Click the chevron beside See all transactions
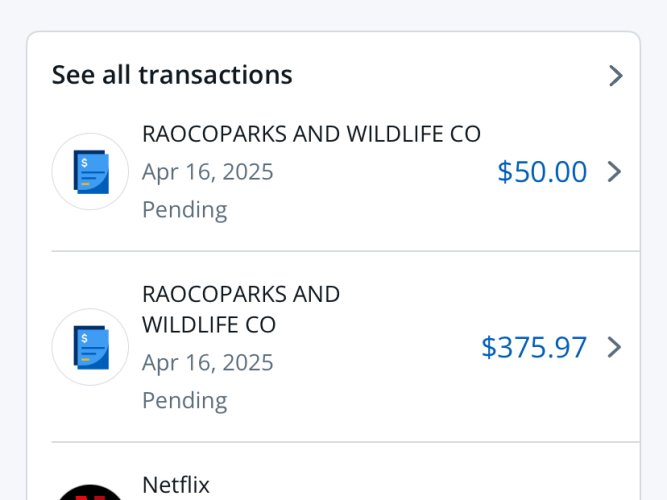Screen dimensions: 667x500 point(616,76)
